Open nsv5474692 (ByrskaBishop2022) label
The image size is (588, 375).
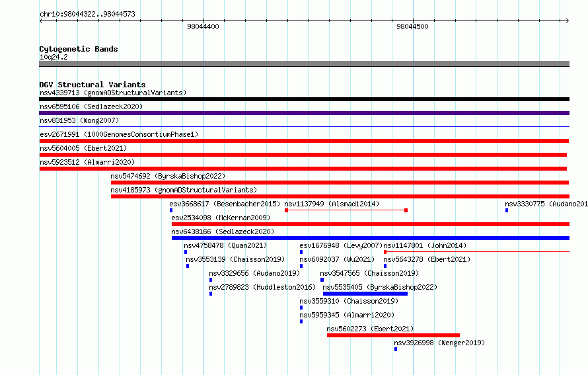(x=168, y=176)
